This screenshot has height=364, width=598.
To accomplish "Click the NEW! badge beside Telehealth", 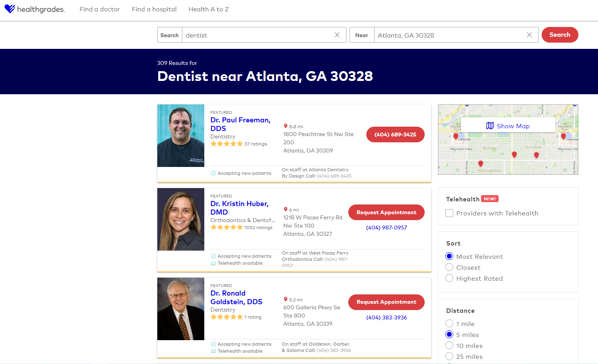I will pos(490,199).
